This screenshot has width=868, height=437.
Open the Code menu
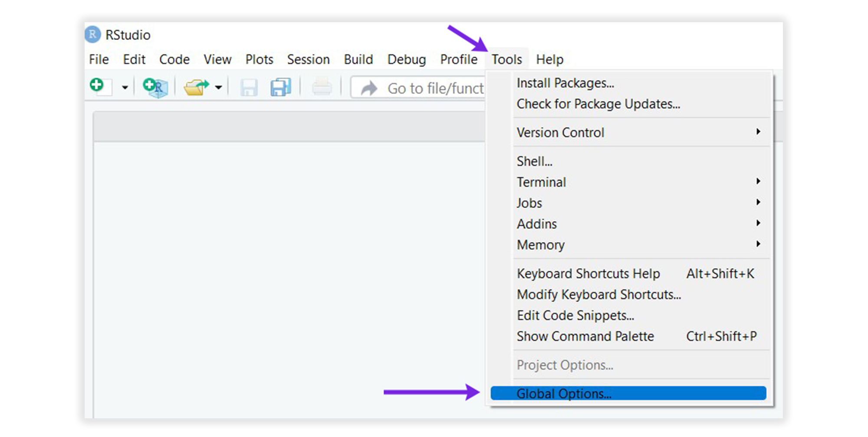pyautogui.click(x=174, y=59)
